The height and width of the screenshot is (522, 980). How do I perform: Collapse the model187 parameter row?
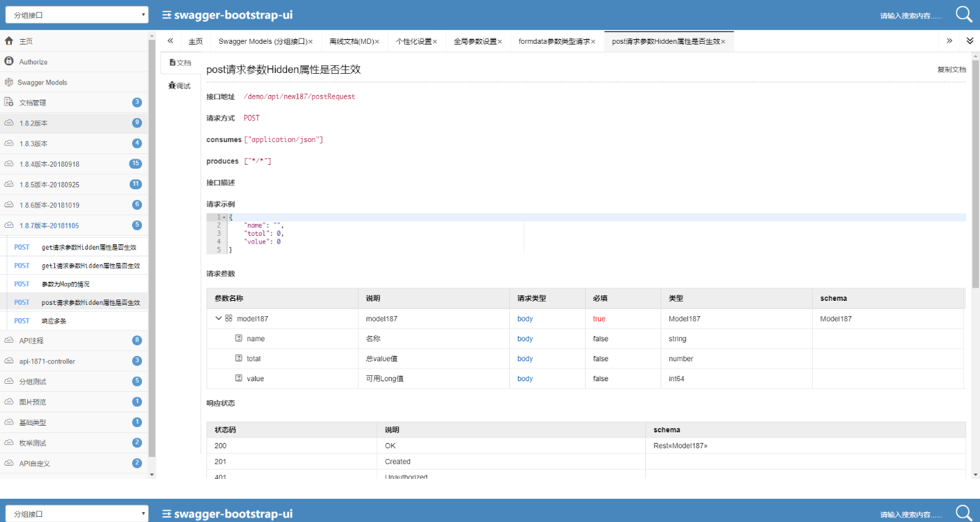point(218,318)
